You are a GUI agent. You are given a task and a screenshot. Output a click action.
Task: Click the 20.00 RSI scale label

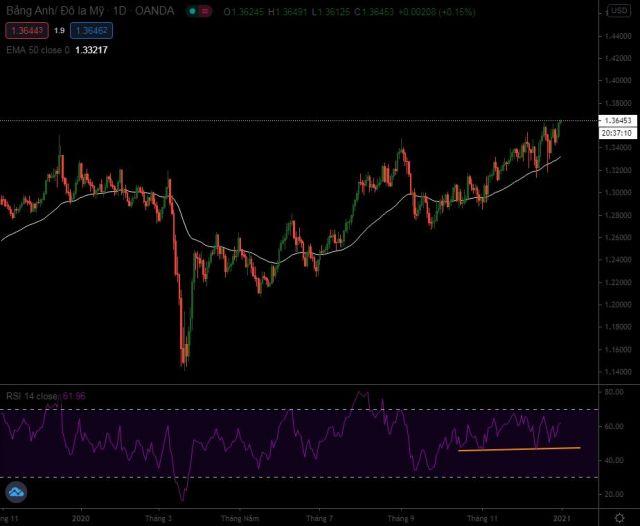[x=613, y=494]
